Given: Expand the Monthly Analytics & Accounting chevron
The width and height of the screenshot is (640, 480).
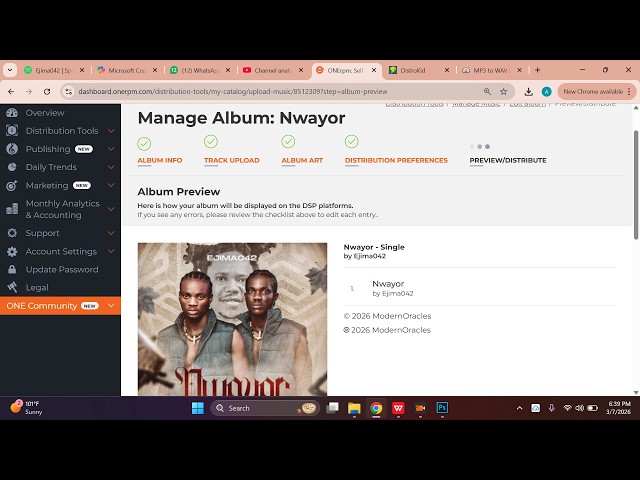Looking at the screenshot, I should coord(111,209).
